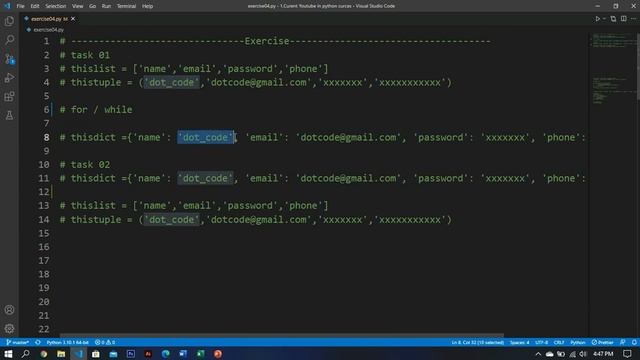
Task: Change indentation via Spaces: 4
Action: pyautogui.click(x=519, y=342)
